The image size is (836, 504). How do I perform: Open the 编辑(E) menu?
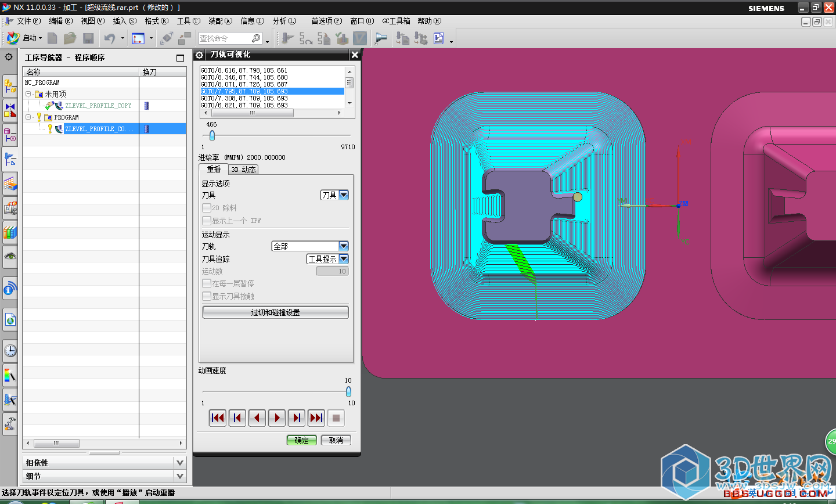coord(61,21)
